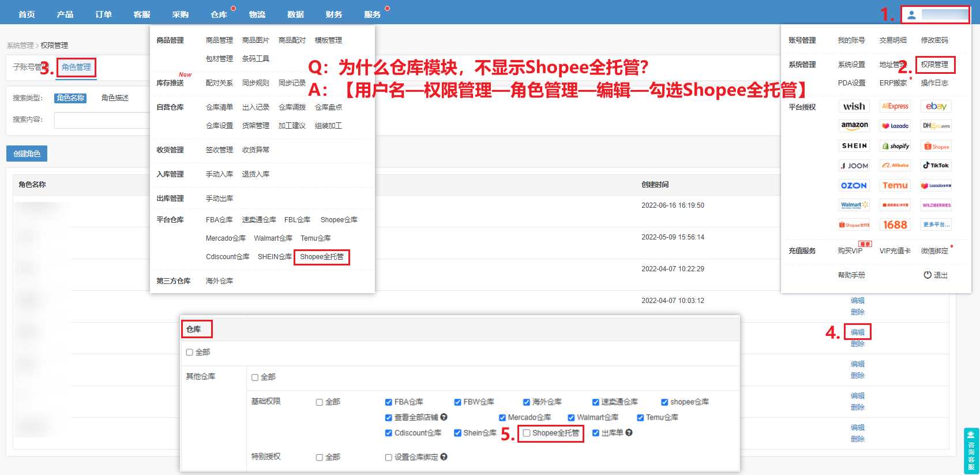This screenshot has height=475, width=980.
Task: Uncheck the 速卖通仓库 permission
Action: coord(596,402)
